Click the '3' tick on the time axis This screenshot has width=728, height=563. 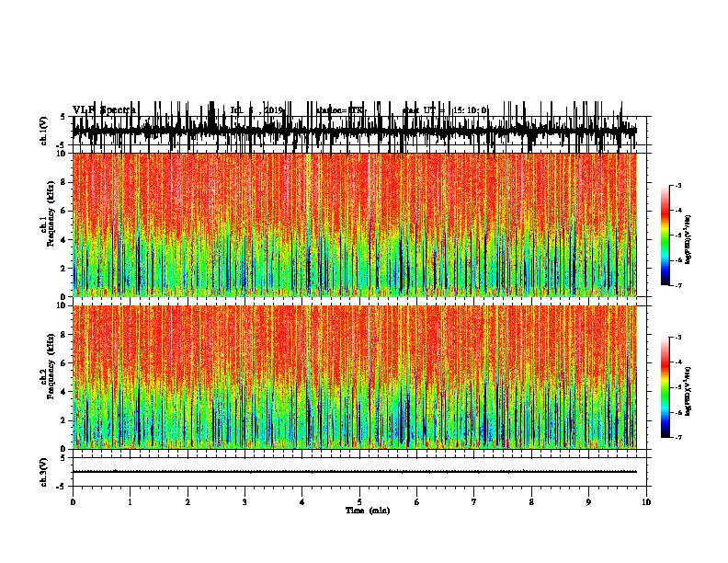pyautogui.click(x=245, y=502)
